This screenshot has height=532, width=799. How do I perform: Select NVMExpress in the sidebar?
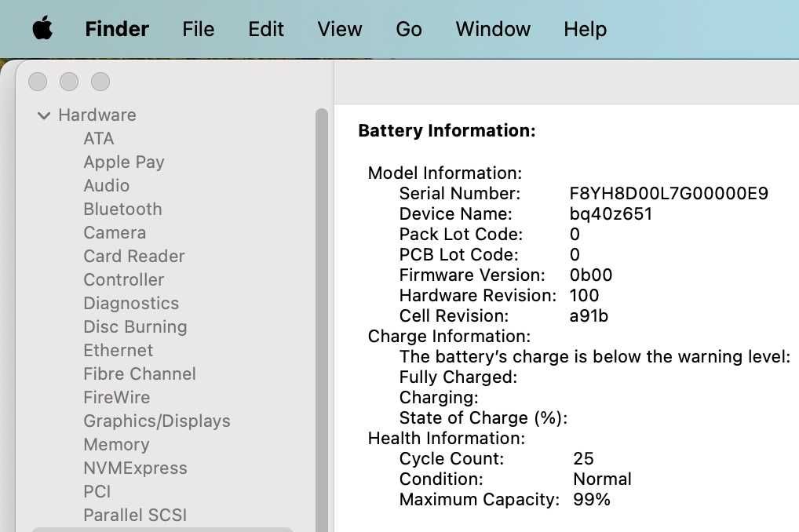pyautogui.click(x=135, y=468)
